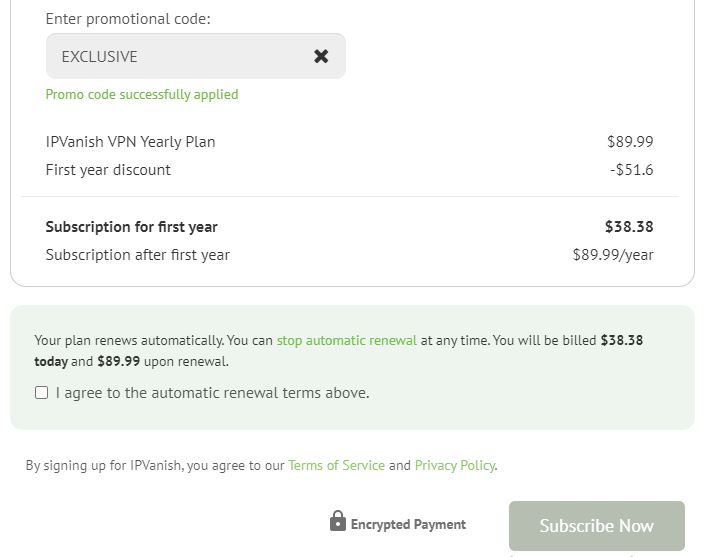Open the 'stop automatic renewal' link
The width and height of the screenshot is (706, 557).
[x=347, y=340]
